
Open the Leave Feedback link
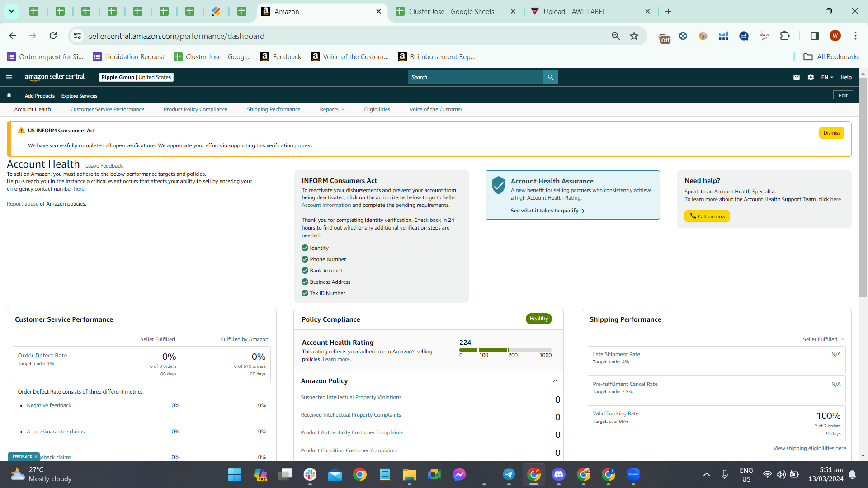coord(104,166)
